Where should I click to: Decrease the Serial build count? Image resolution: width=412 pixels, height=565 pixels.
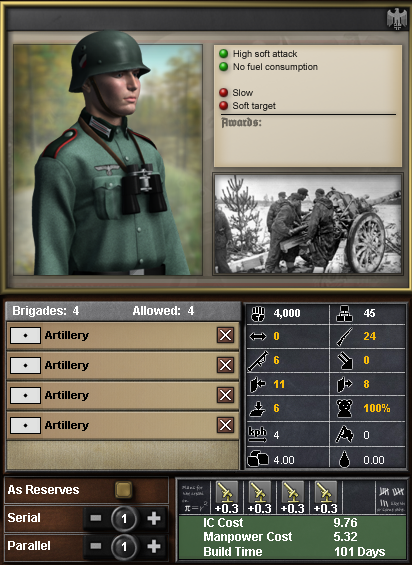[96, 519]
